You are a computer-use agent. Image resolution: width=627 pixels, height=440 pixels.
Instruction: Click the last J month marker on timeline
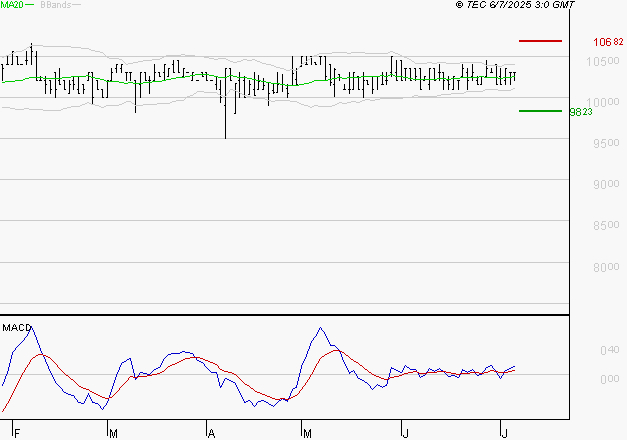click(x=505, y=432)
